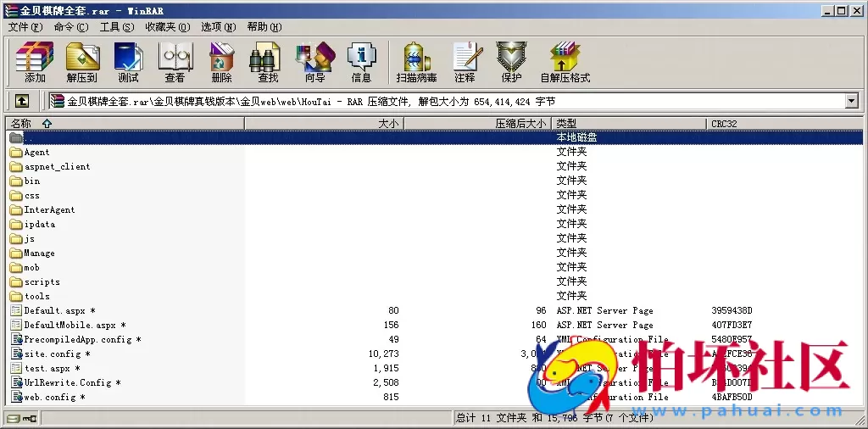Sort by the CRC32 column header

click(784, 124)
